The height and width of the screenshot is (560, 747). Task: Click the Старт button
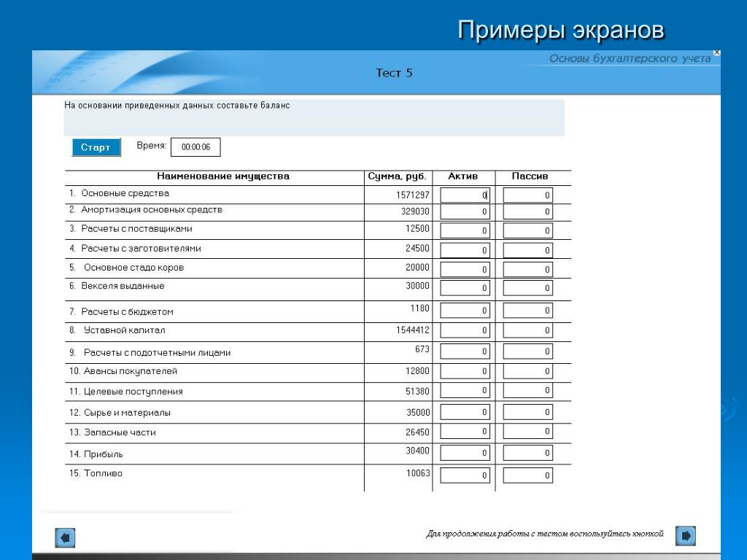pyautogui.click(x=96, y=147)
